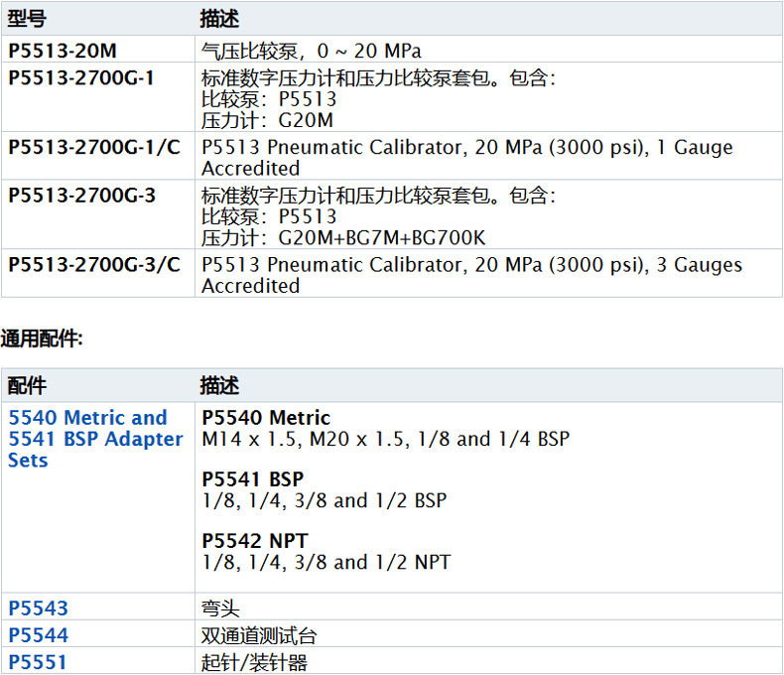This screenshot has height=675, width=784.
Task: Click the P5542 NPT bold heading
Action: 255,541
